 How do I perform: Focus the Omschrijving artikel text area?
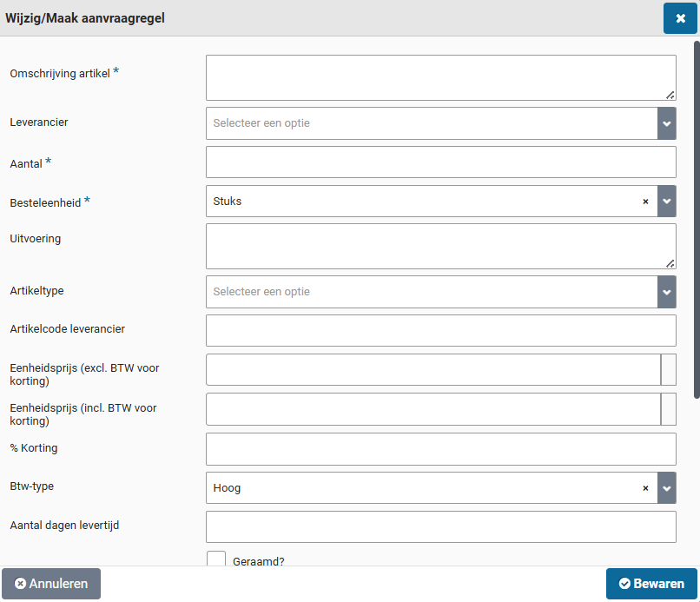tap(440, 78)
